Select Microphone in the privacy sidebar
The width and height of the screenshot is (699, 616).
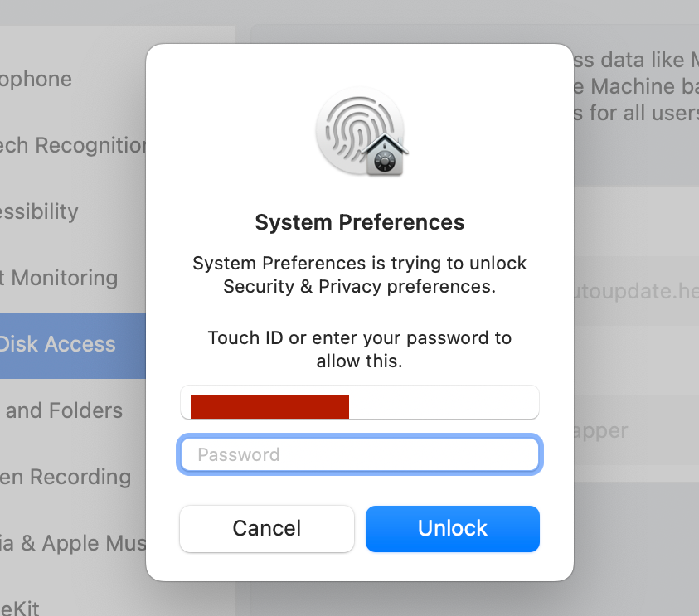coord(36,80)
